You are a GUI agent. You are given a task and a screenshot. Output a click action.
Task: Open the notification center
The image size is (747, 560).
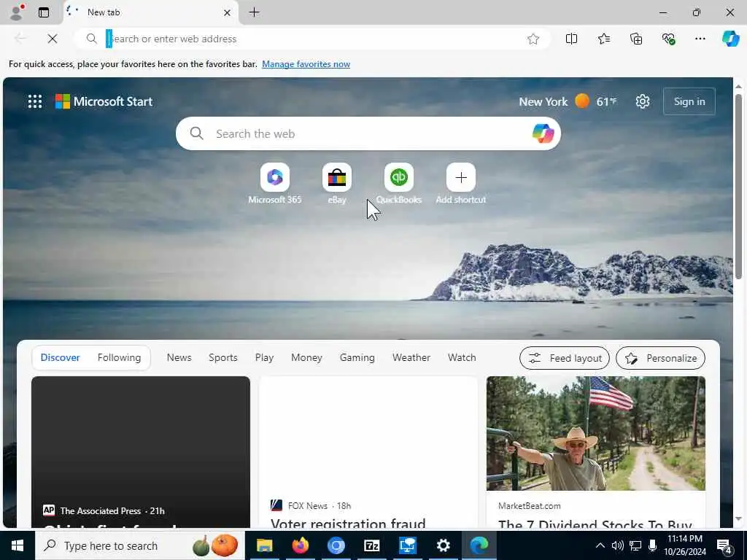[724, 545]
